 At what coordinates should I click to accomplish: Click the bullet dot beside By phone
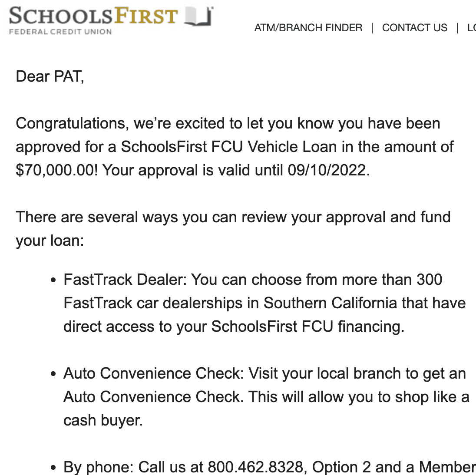pyautogui.click(x=53, y=468)
